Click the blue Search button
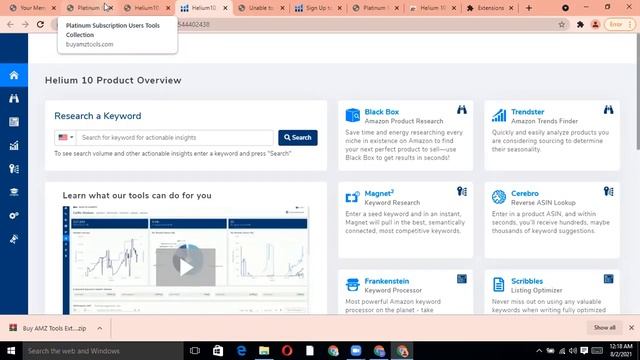 298,138
